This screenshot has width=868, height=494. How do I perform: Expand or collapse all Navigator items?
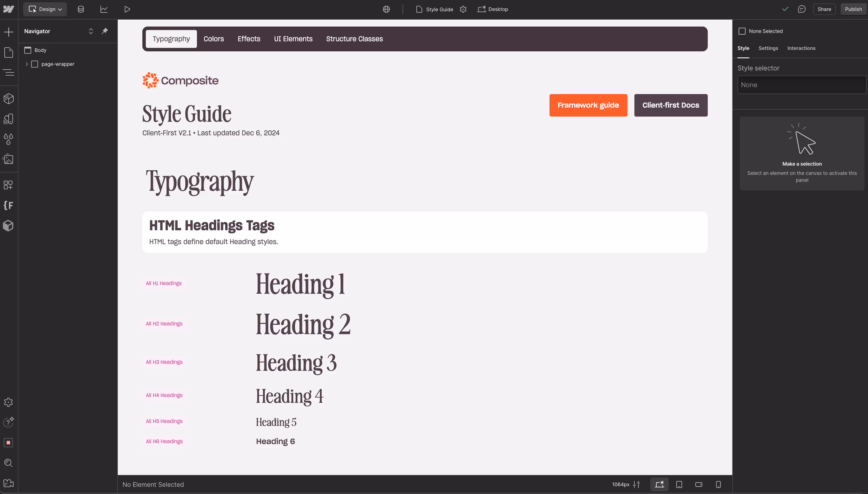[x=91, y=31]
